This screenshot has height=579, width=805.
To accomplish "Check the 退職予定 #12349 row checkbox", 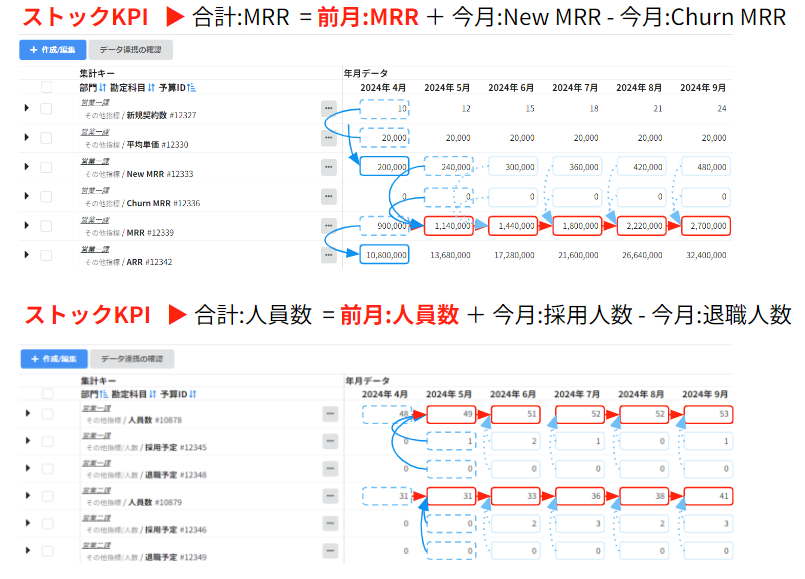I will coord(48,551).
